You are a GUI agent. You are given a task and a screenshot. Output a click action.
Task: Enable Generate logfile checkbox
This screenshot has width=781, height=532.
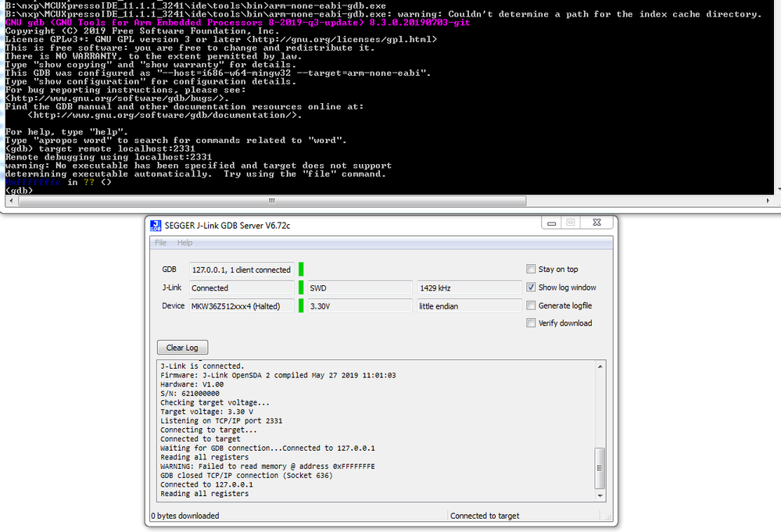point(531,305)
